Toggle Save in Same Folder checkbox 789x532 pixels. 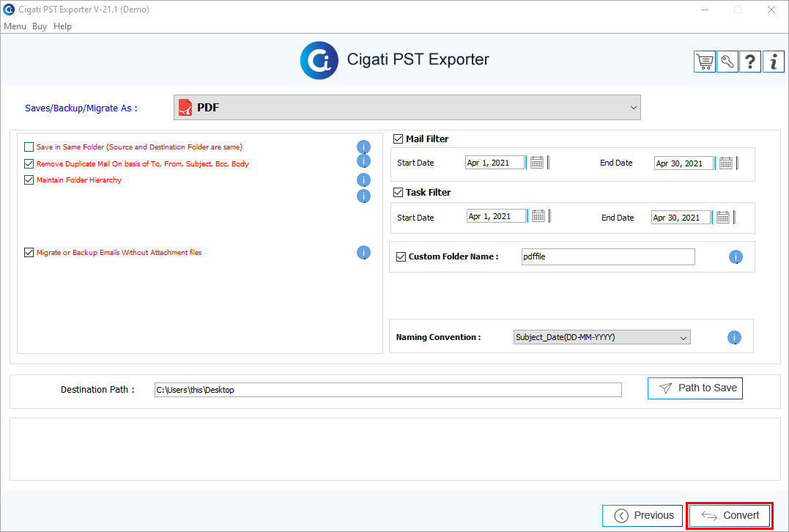click(29, 147)
